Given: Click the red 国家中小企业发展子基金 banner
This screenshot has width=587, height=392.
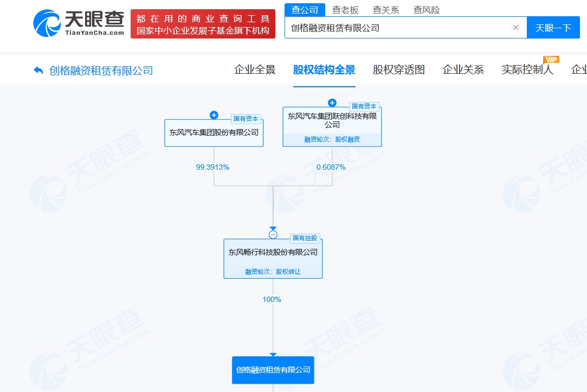Looking at the screenshot, I should (203, 24).
